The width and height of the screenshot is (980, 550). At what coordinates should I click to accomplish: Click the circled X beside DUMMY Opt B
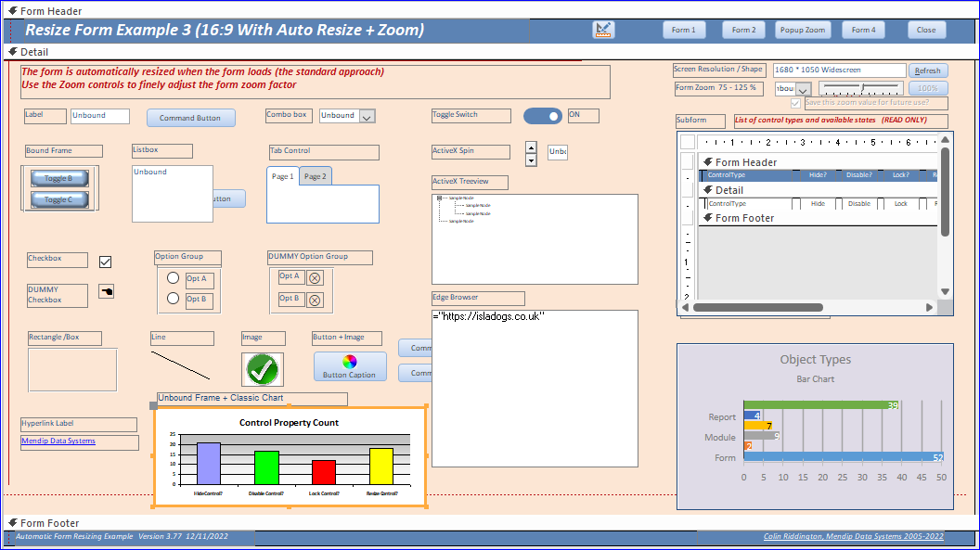pyautogui.click(x=315, y=301)
